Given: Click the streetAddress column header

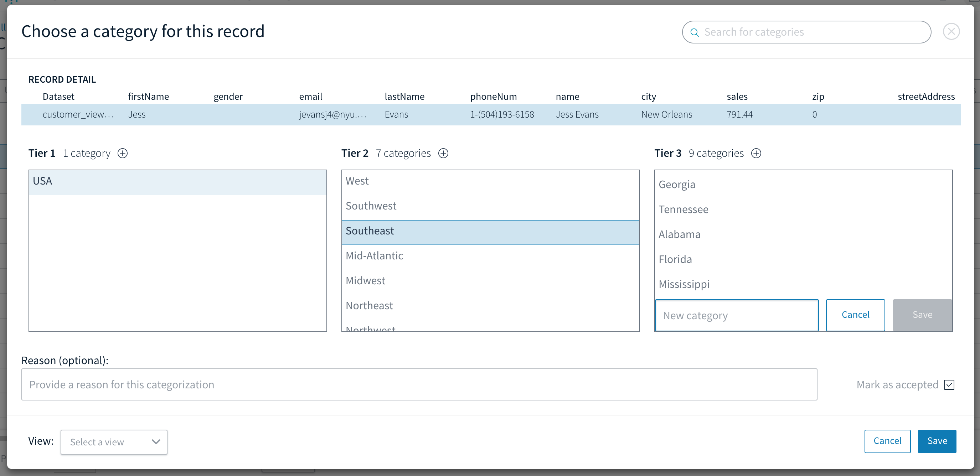Looking at the screenshot, I should tap(926, 97).
